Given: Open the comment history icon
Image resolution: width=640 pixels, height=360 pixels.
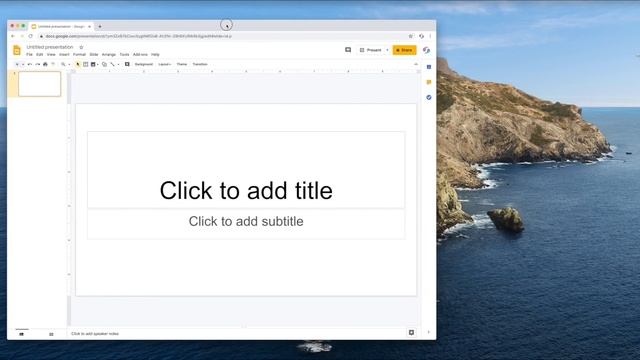Looking at the screenshot, I should (348, 50).
